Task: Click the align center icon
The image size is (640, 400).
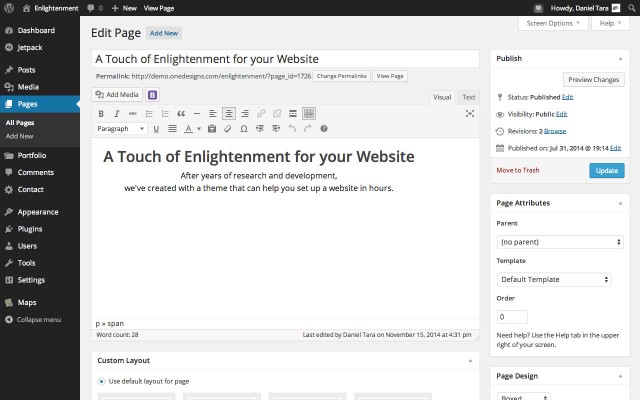Action: [x=229, y=114]
